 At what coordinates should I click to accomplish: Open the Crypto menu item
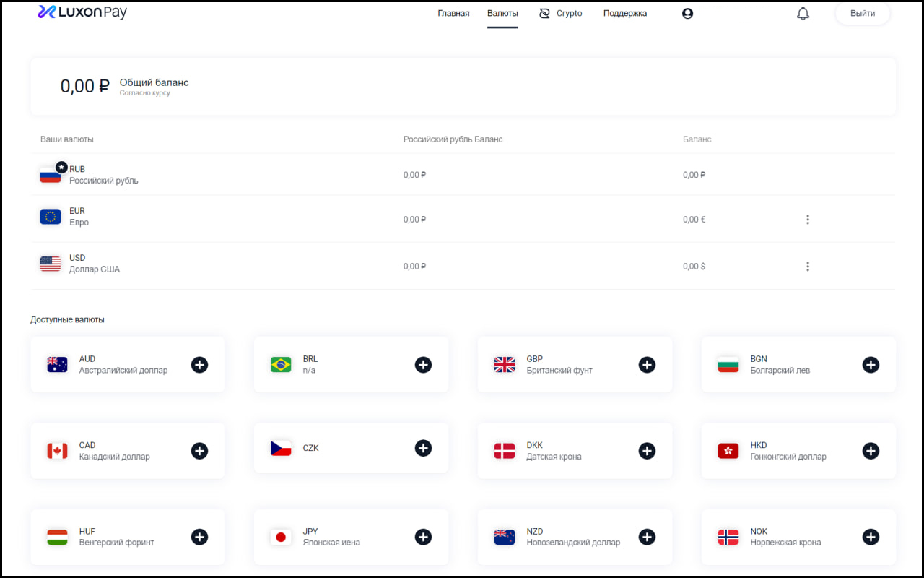point(561,14)
